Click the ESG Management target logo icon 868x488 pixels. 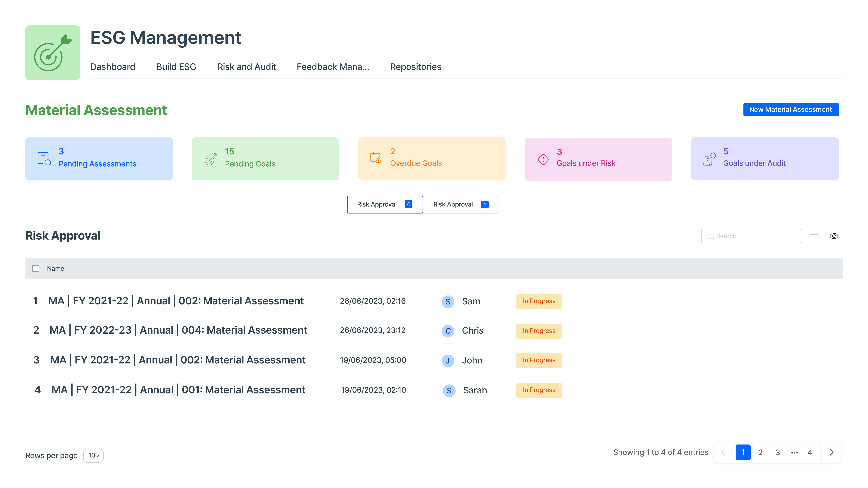point(53,53)
